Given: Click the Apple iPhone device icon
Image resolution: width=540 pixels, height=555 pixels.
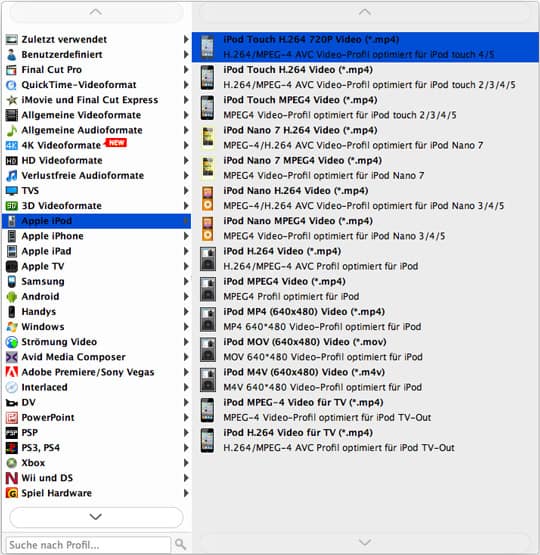Looking at the screenshot, I should [x=12, y=236].
